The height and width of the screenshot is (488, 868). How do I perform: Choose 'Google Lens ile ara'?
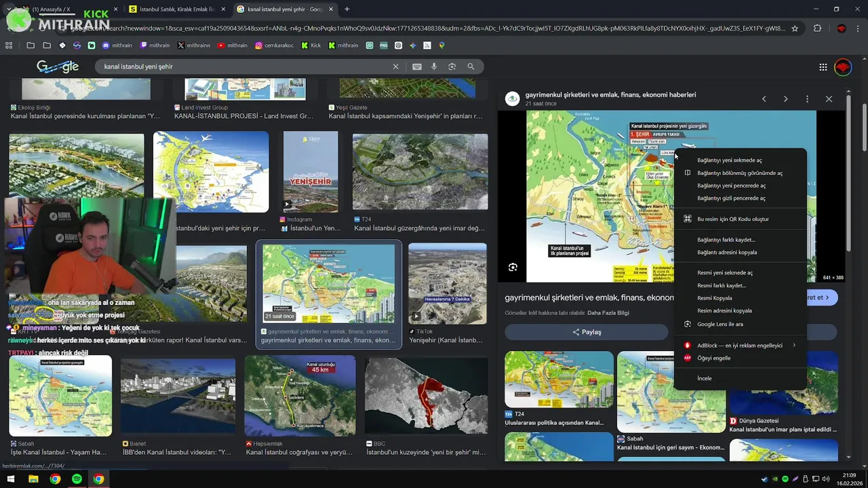coord(741,324)
